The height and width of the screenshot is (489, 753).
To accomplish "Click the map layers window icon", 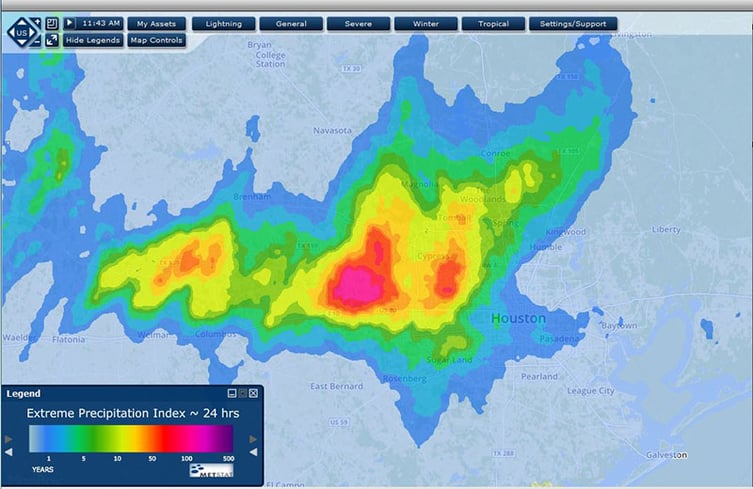I will click(x=52, y=23).
